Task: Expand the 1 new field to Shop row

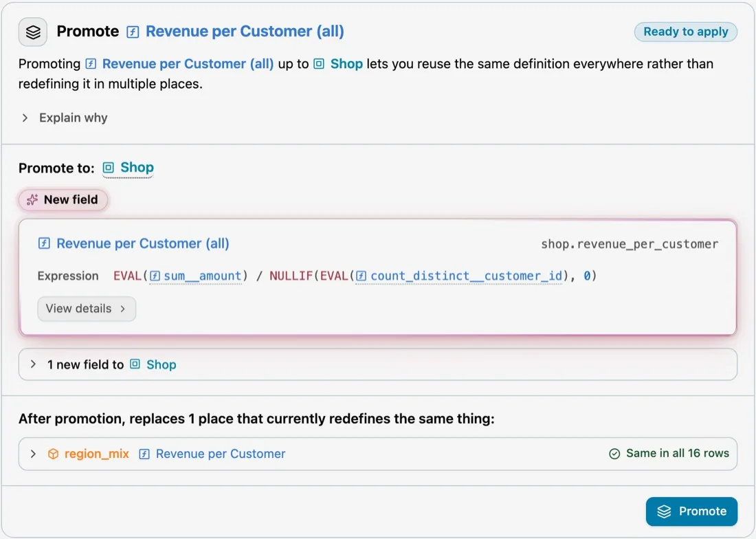Action: (377, 364)
